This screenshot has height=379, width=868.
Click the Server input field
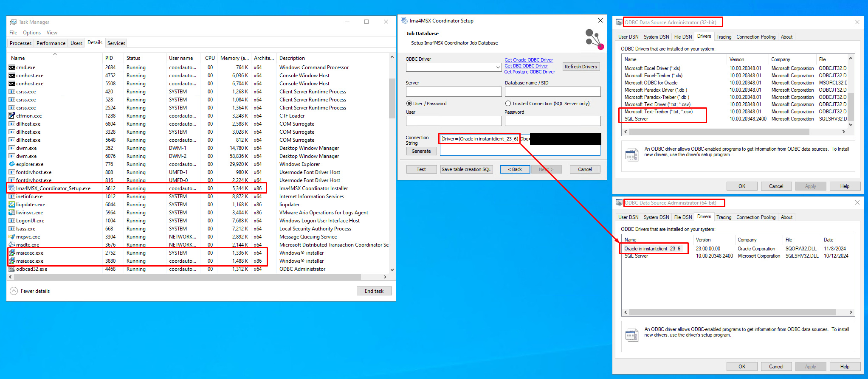454,92
